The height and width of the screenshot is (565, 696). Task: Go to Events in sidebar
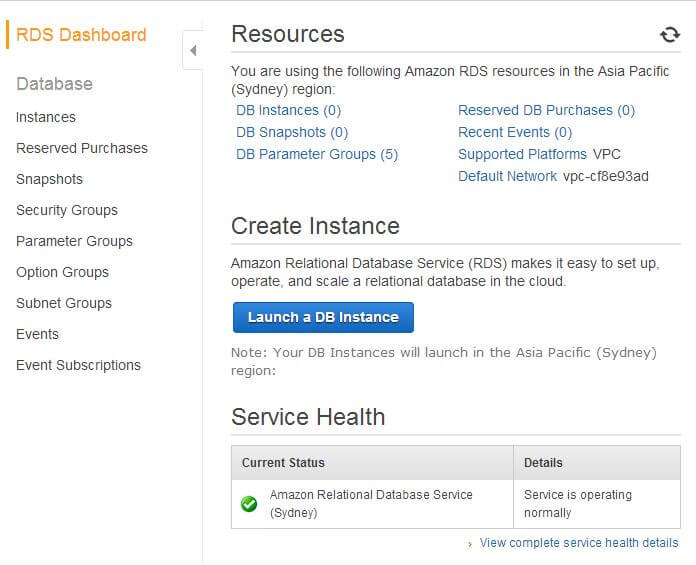pos(37,334)
